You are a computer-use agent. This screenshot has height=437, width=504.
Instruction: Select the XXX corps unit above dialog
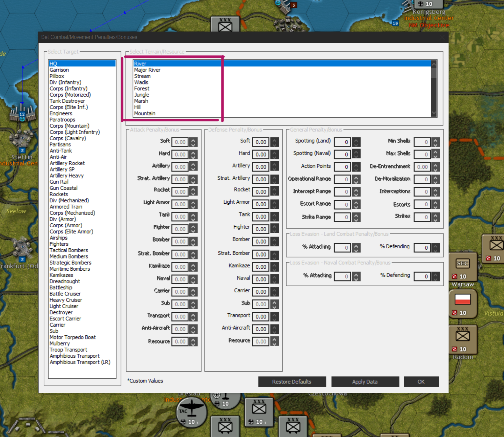(x=225, y=25)
